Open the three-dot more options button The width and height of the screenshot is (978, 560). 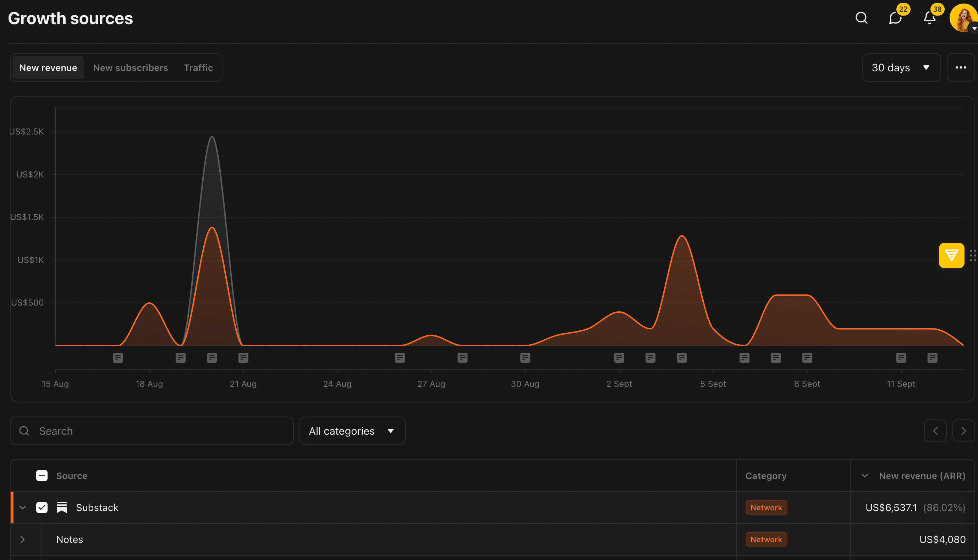point(960,68)
